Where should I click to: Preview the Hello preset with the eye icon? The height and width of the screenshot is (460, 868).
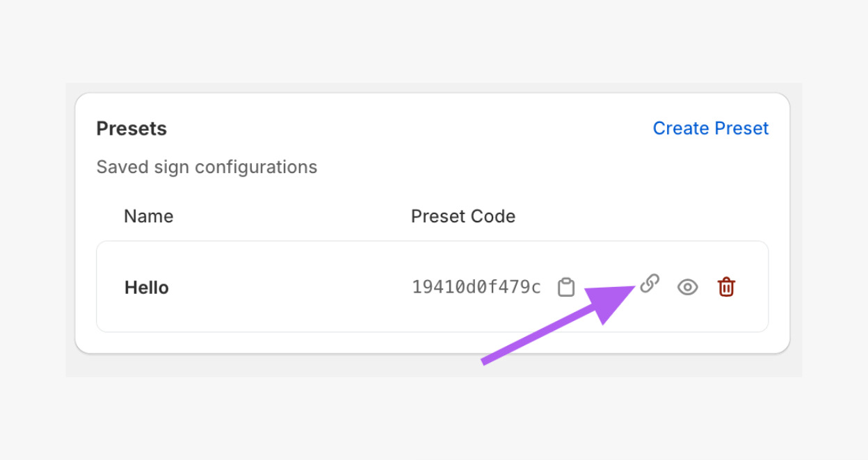point(687,287)
